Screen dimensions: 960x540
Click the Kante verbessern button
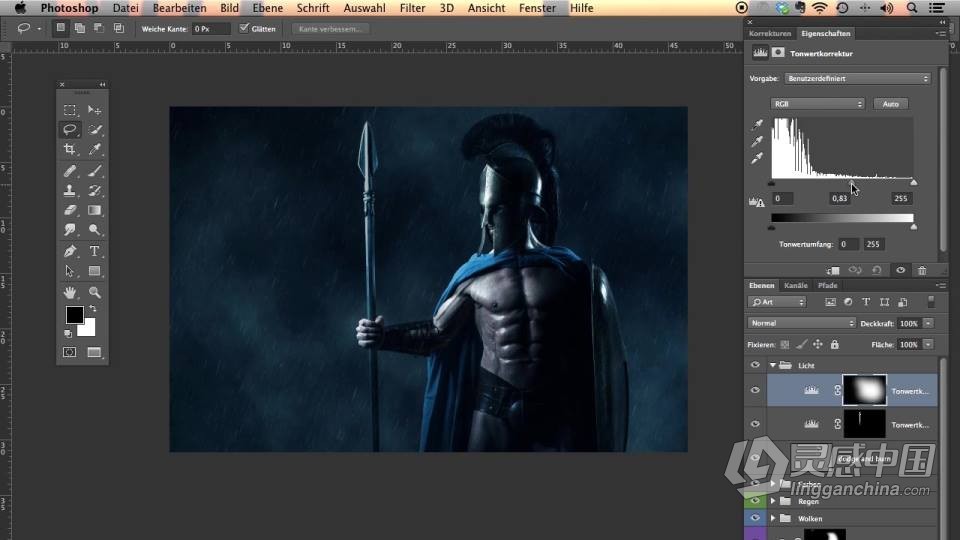tap(330, 29)
